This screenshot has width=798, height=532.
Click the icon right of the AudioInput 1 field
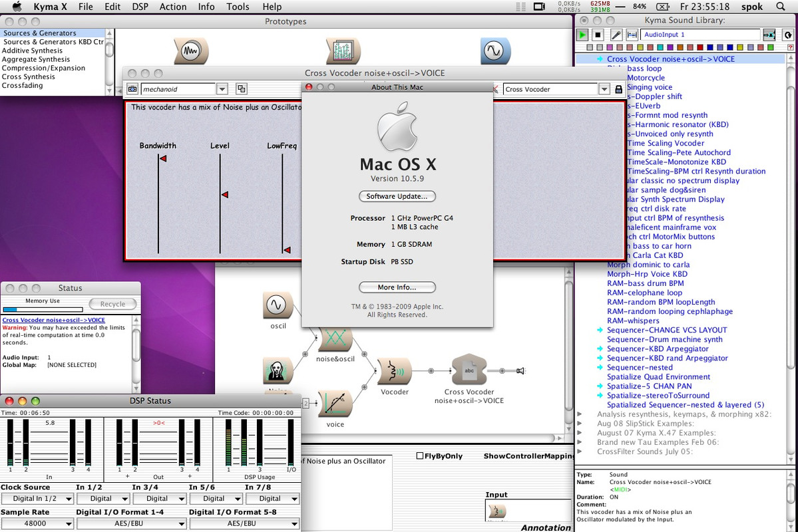pyautogui.click(x=769, y=35)
